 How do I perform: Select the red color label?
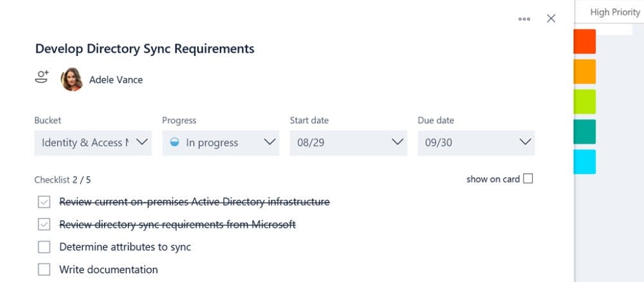click(584, 41)
